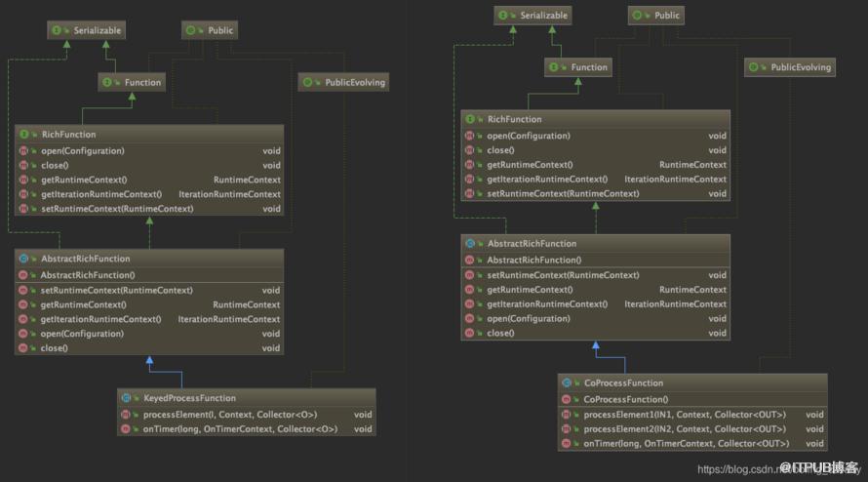Click PublicEvolving annotation node in left diagram

(343, 83)
